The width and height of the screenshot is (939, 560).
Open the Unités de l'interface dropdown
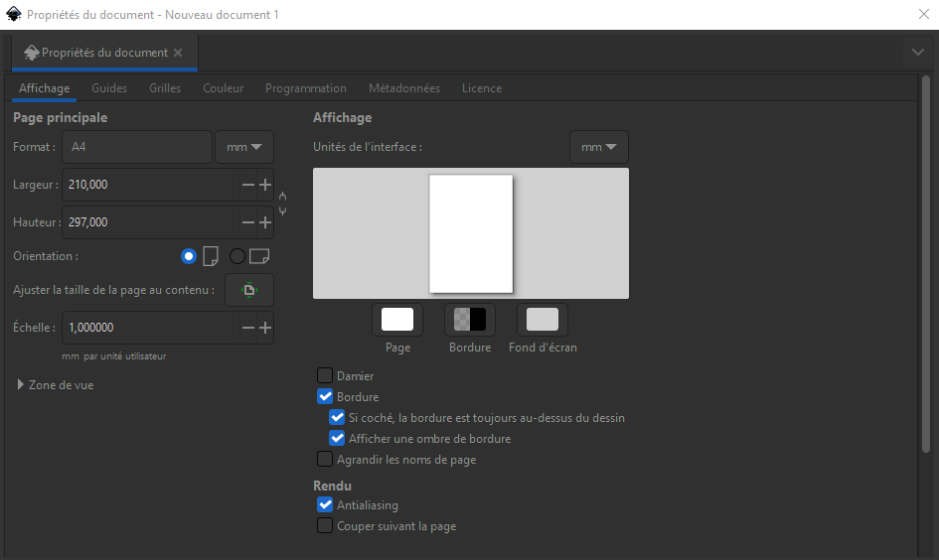click(599, 147)
